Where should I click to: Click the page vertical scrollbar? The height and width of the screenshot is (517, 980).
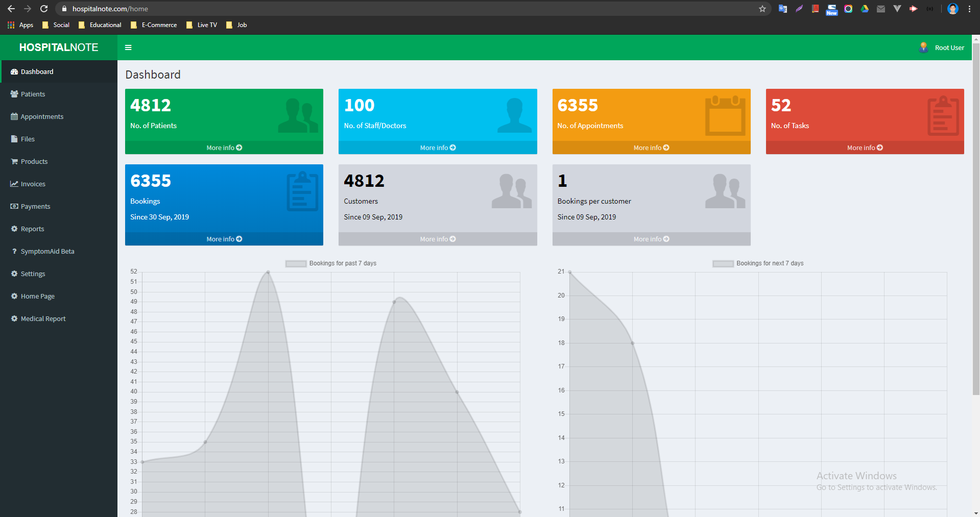point(976,218)
